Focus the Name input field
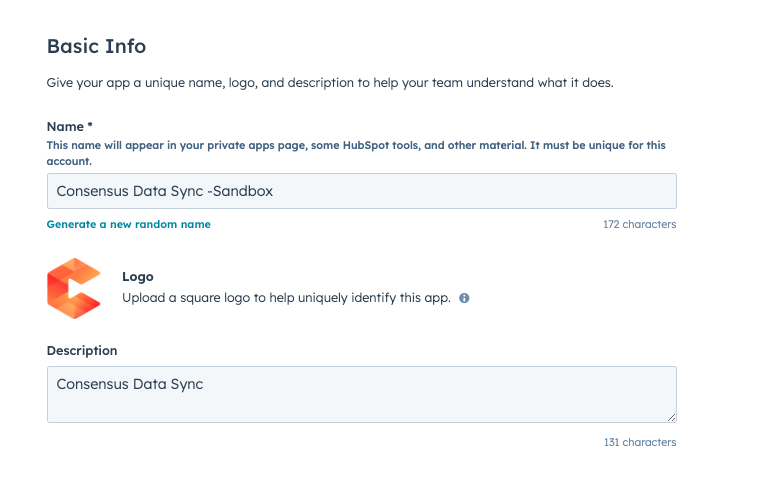 coord(361,191)
